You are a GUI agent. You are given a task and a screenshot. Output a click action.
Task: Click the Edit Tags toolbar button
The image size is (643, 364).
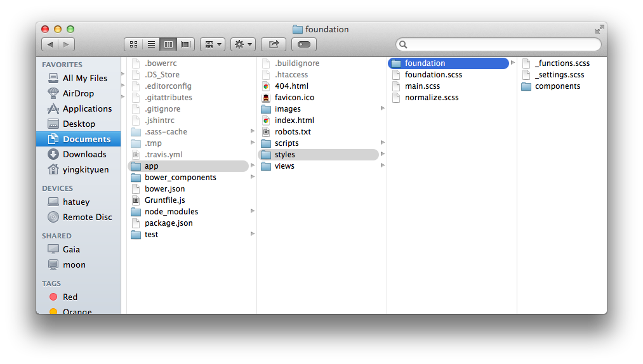[304, 44]
